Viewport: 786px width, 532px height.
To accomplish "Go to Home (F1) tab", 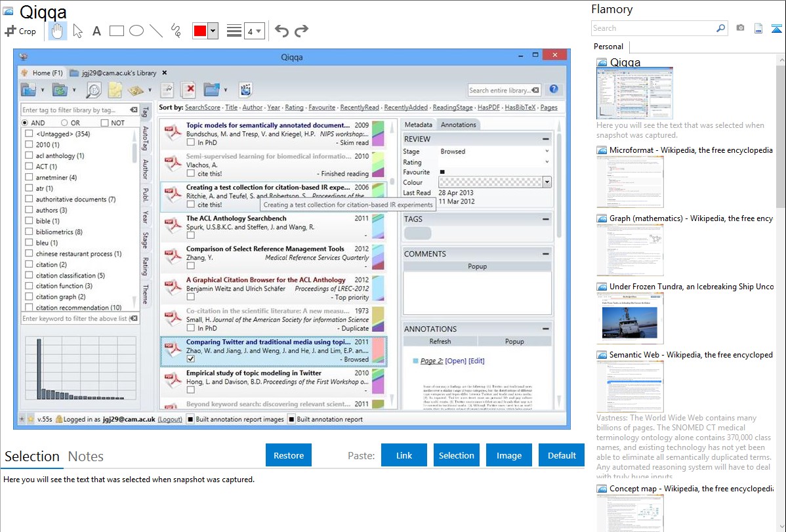I will 43,73.
